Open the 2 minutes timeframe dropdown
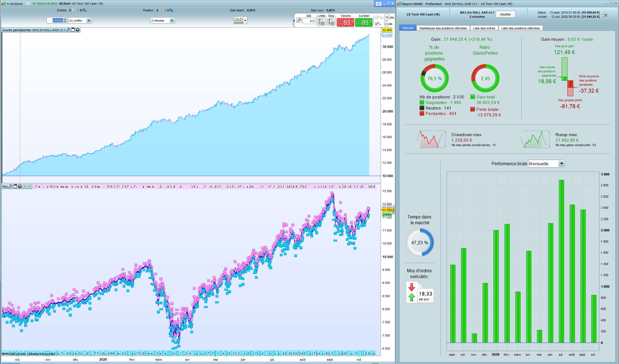This screenshot has width=619, height=364. tap(172, 21)
